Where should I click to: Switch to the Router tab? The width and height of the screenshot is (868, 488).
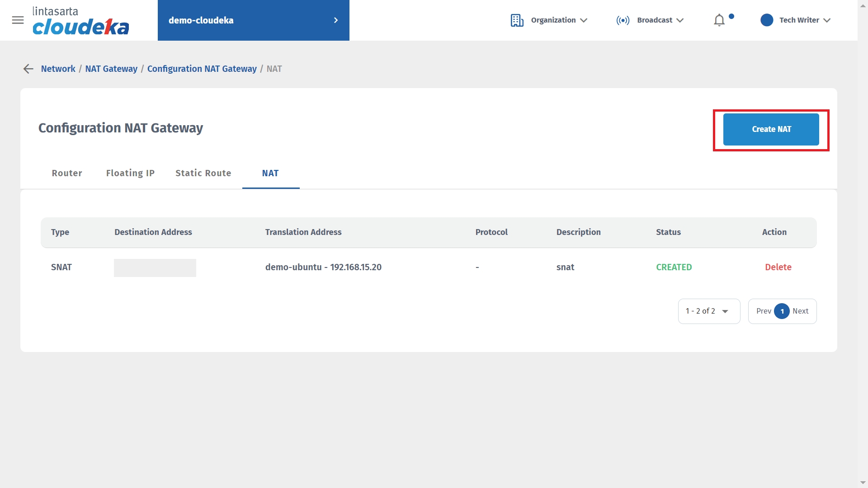pyautogui.click(x=67, y=174)
